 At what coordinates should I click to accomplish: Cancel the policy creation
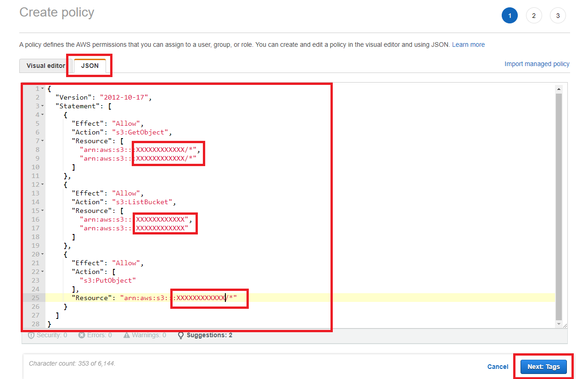click(498, 367)
